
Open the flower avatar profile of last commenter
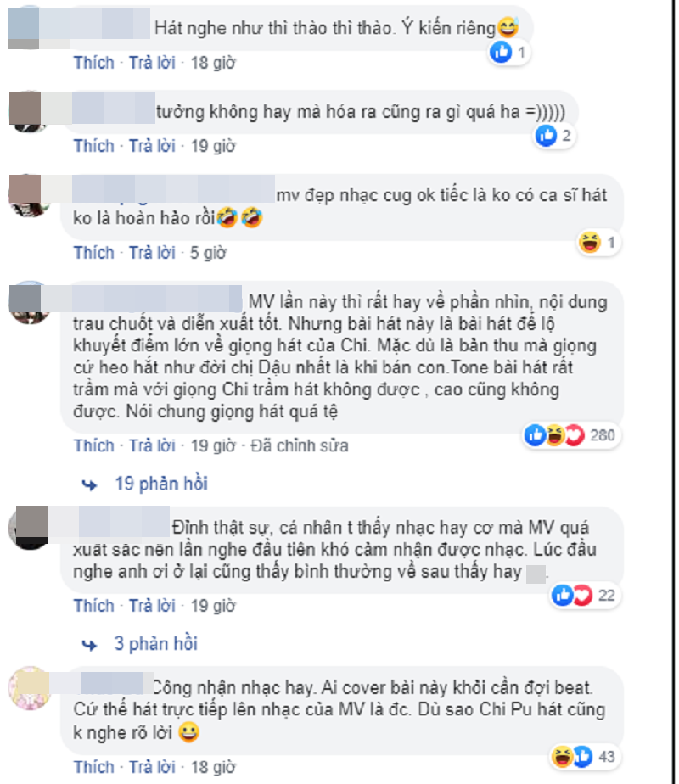point(30,688)
